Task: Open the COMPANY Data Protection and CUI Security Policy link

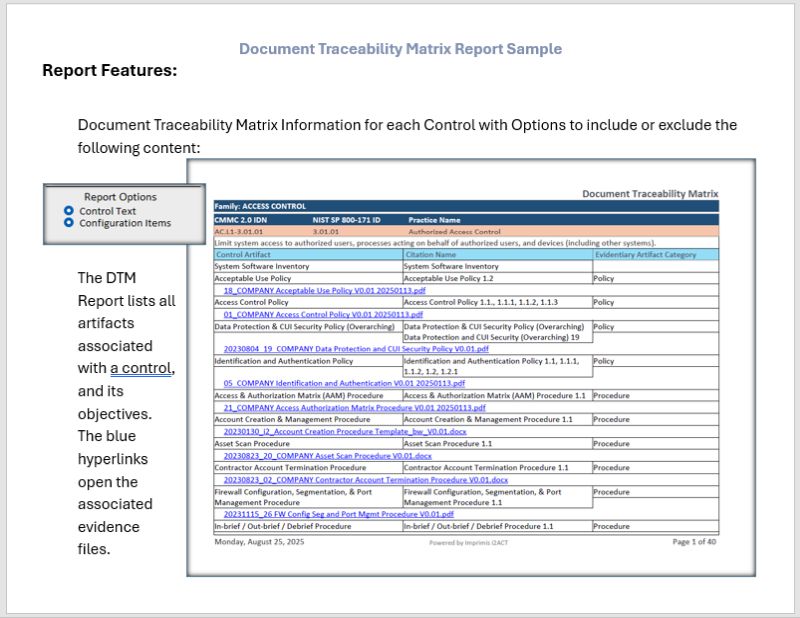Action: point(356,349)
